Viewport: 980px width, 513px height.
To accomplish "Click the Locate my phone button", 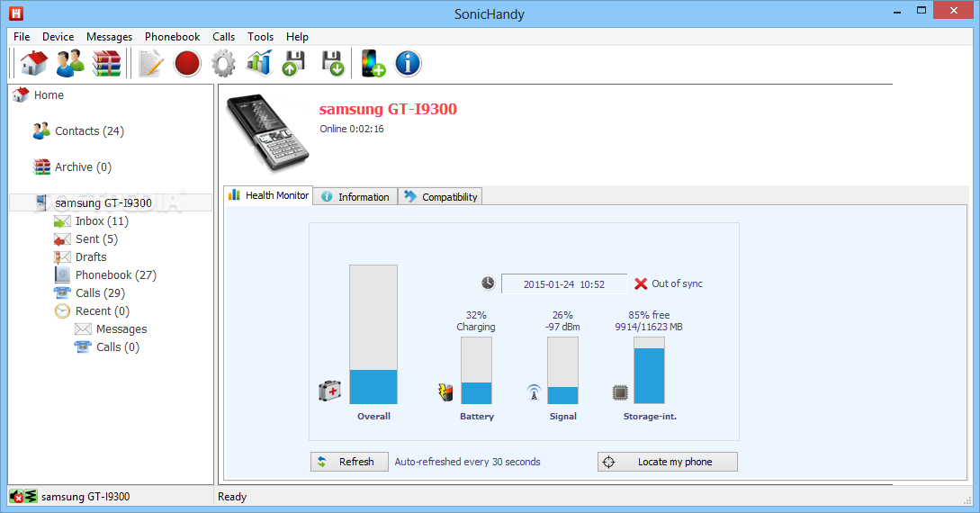I will click(x=668, y=462).
